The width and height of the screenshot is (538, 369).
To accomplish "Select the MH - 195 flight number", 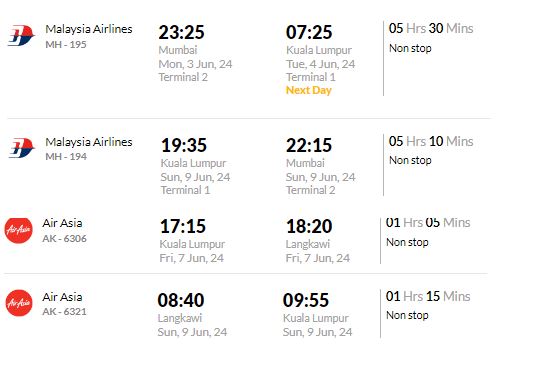I will pos(66,45).
